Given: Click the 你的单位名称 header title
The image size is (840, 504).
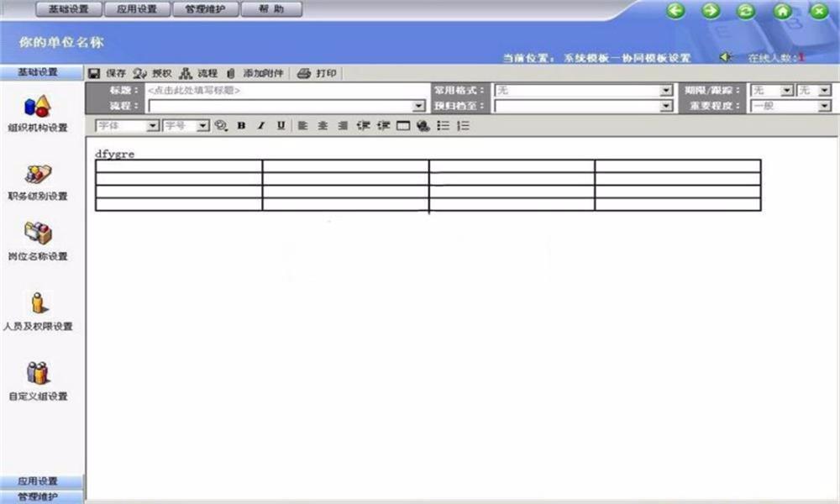Looking at the screenshot, I should 61,42.
